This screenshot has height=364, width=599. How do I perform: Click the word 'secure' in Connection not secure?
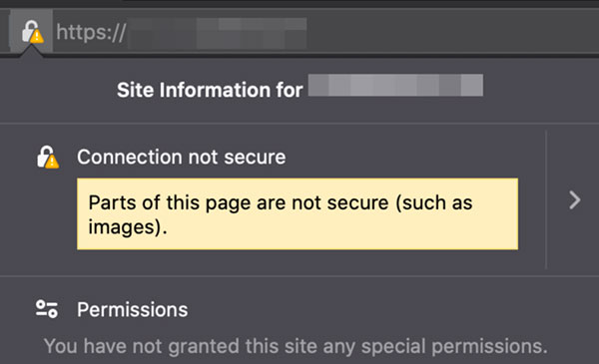pyautogui.click(x=255, y=158)
